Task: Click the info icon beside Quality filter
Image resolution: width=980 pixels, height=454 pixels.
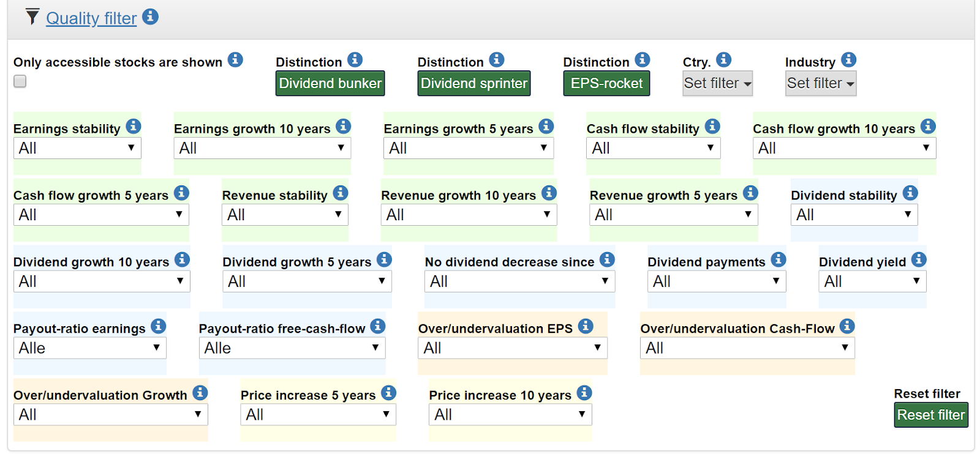Action: click(x=150, y=17)
